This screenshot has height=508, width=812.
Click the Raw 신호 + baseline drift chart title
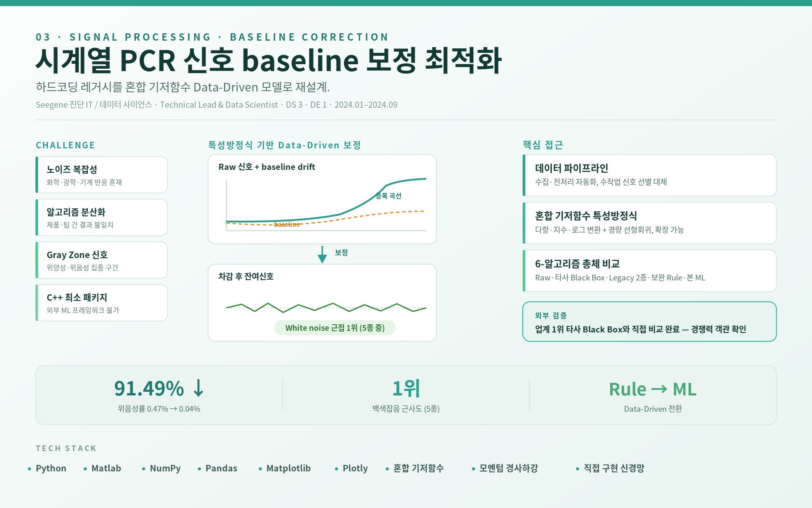267,167
